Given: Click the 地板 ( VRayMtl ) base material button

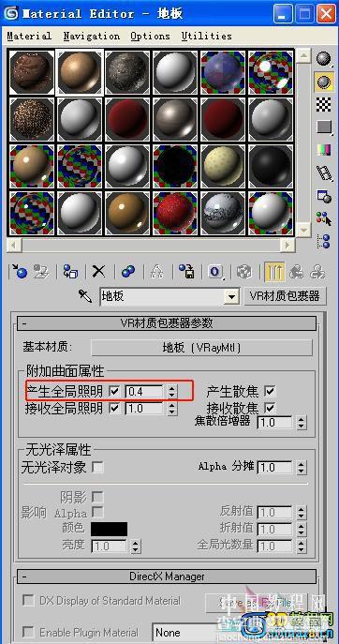Looking at the screenshot, I should coord(201,348).
